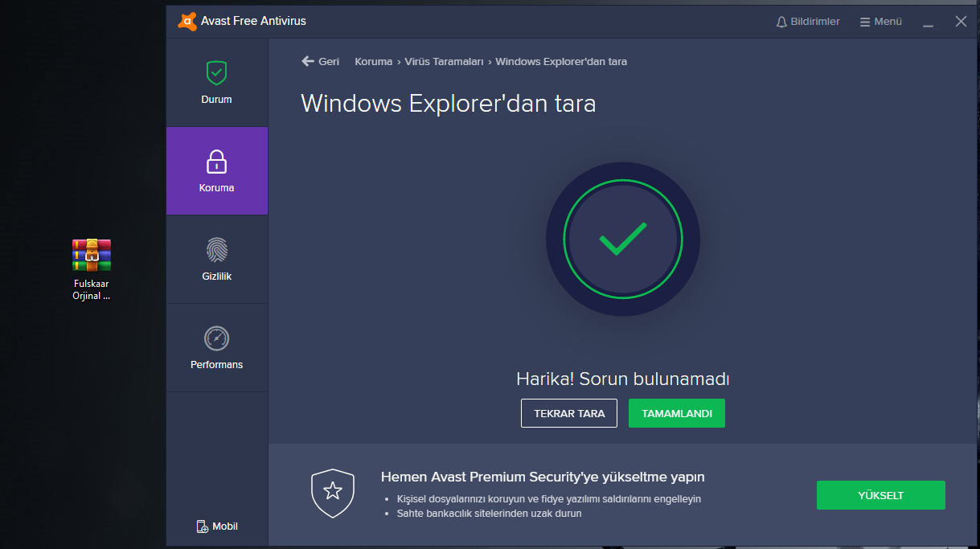Click the Windows Explorer'dan tara page title
980x549 pixels.
(x=449, y=104)
